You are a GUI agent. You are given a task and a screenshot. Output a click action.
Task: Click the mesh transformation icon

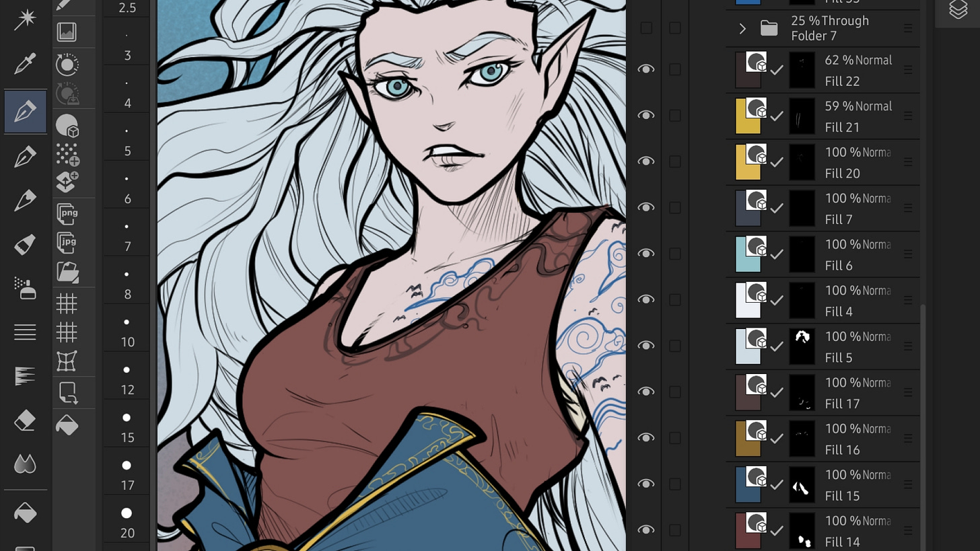pos(67,361)
